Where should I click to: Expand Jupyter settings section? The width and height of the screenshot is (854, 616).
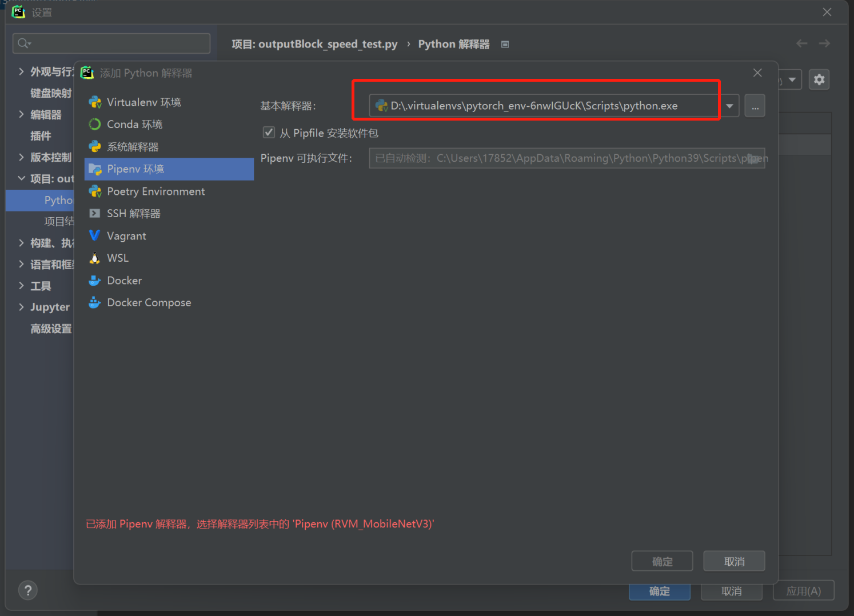click(21, 307)
